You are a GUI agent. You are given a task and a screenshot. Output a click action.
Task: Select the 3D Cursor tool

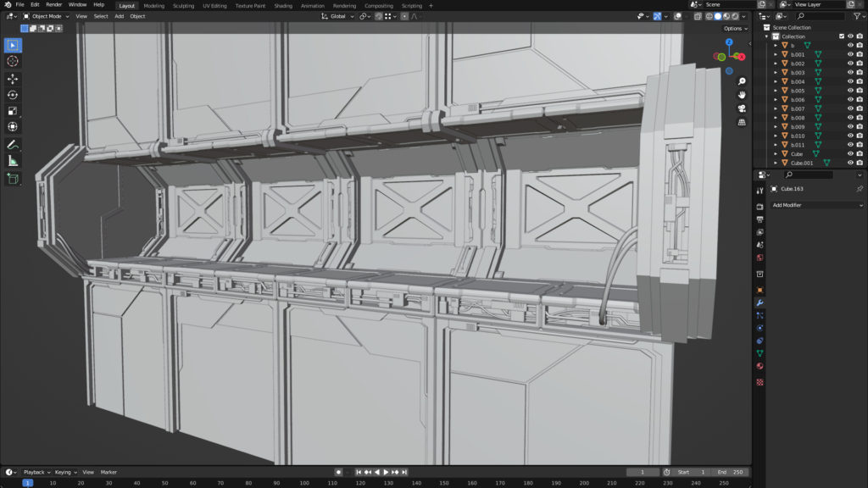pos(13,61)
